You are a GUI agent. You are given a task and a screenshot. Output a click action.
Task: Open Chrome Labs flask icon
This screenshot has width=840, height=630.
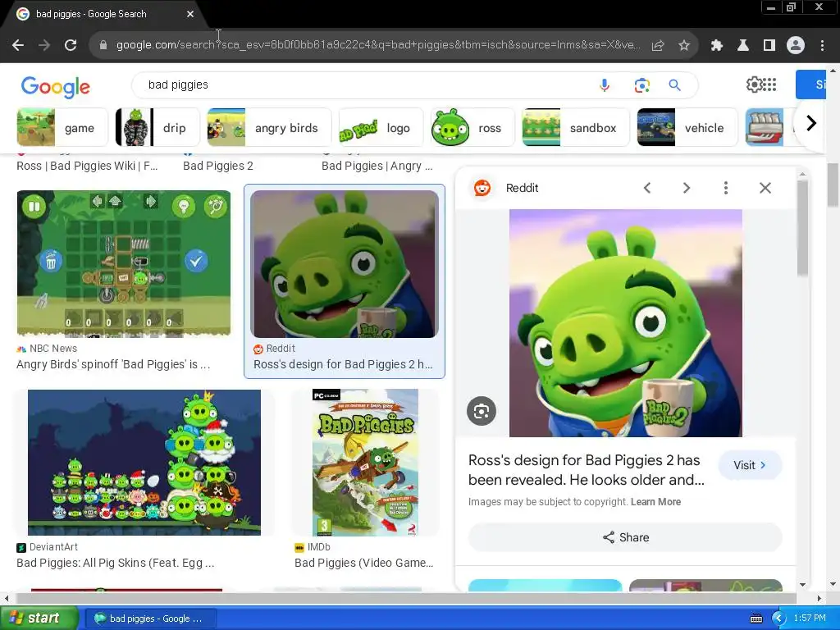(743, 46)
